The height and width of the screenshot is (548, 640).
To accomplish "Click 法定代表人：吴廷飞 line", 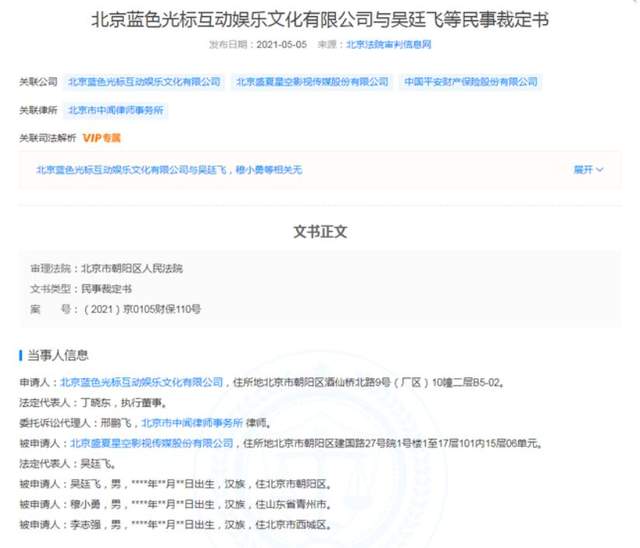I will 68,464.
